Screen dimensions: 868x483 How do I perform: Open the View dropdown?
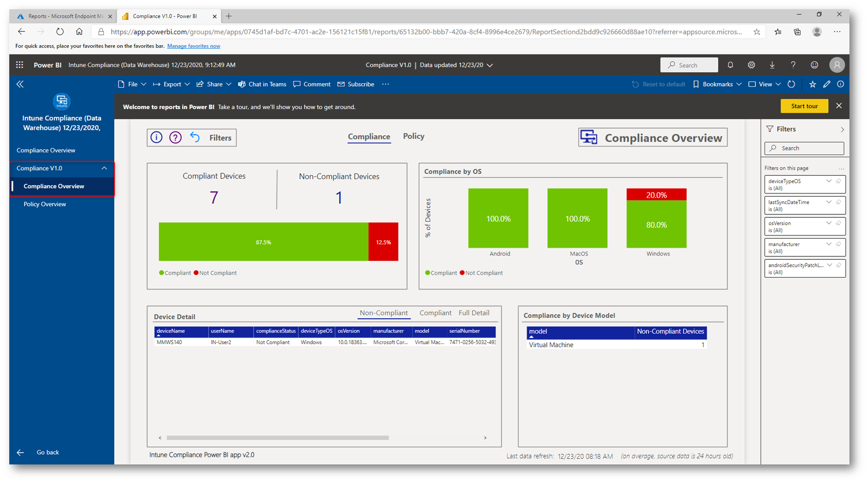click(765, 84)
